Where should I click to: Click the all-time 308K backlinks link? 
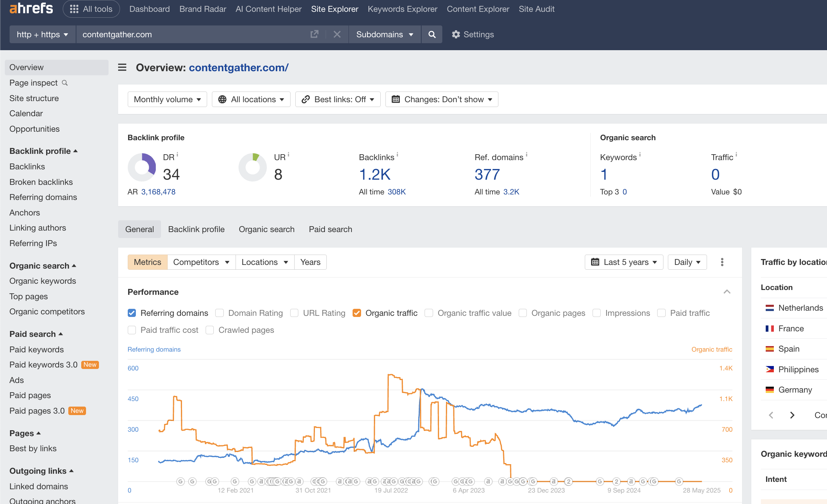pos(397,192)
